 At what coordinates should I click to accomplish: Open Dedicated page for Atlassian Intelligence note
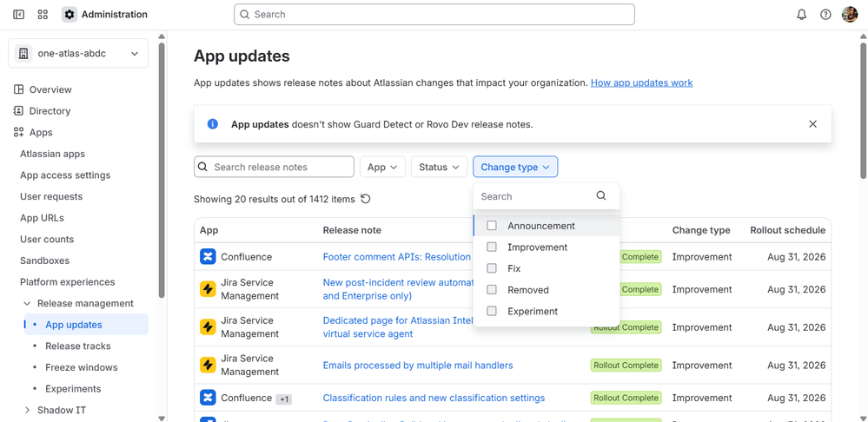397,326
